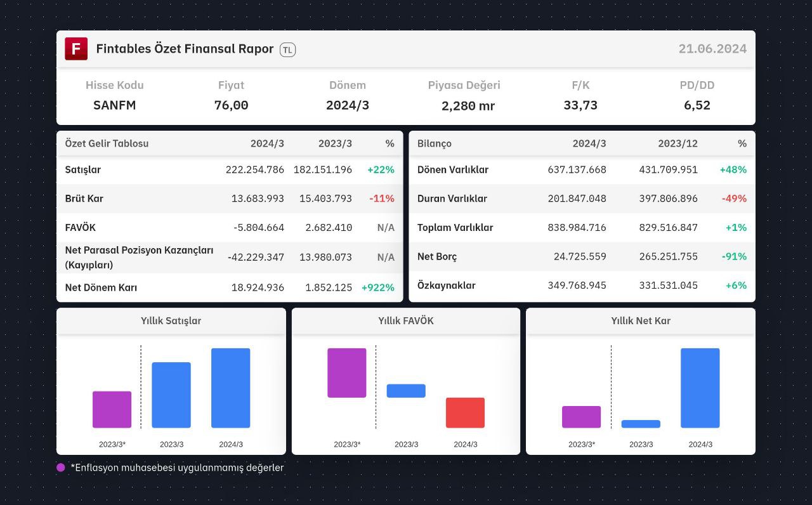Click the Fintables Özet Finansal Rapor title
This screenshot has height=505, width=812.
coord(185,49)
